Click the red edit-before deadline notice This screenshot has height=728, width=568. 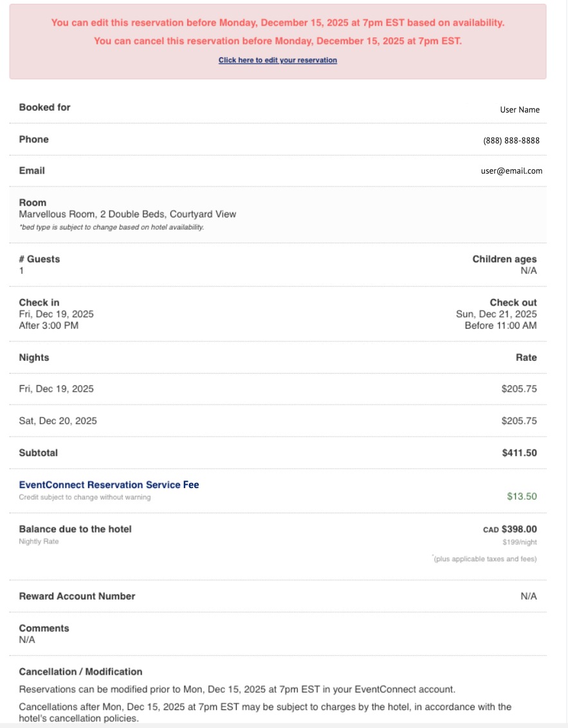tap(277, 23)
